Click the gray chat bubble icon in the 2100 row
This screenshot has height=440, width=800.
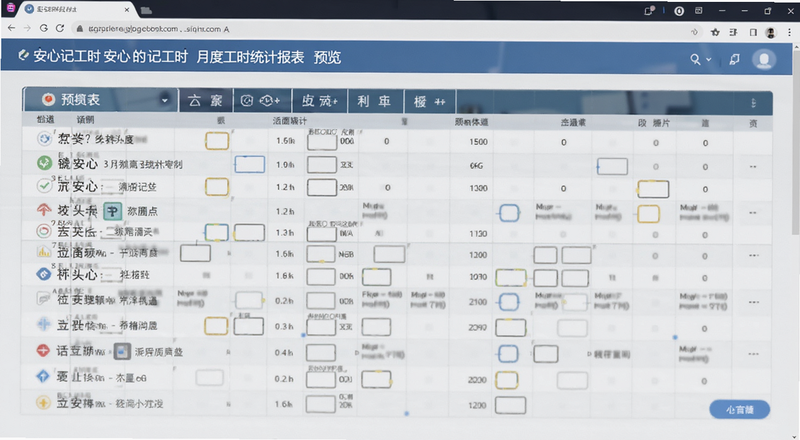pyautogui.click(x=44, y=298)
